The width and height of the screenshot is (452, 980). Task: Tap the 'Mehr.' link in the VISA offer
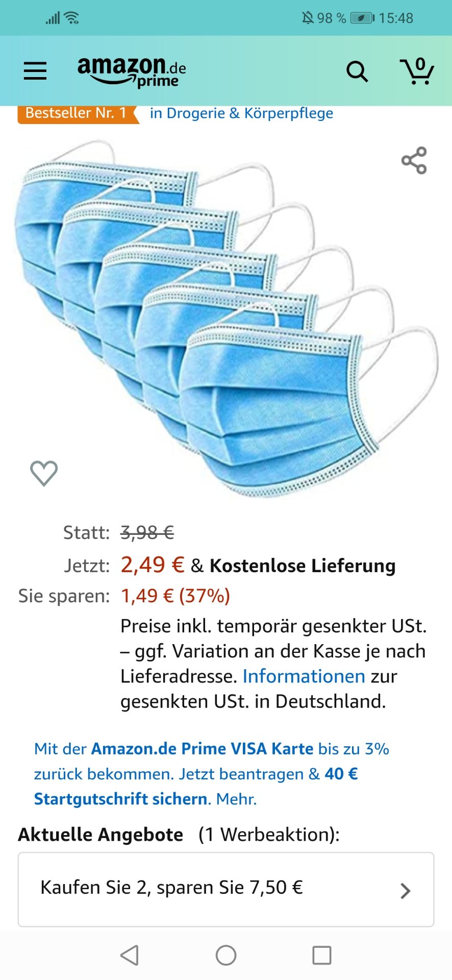236,799
